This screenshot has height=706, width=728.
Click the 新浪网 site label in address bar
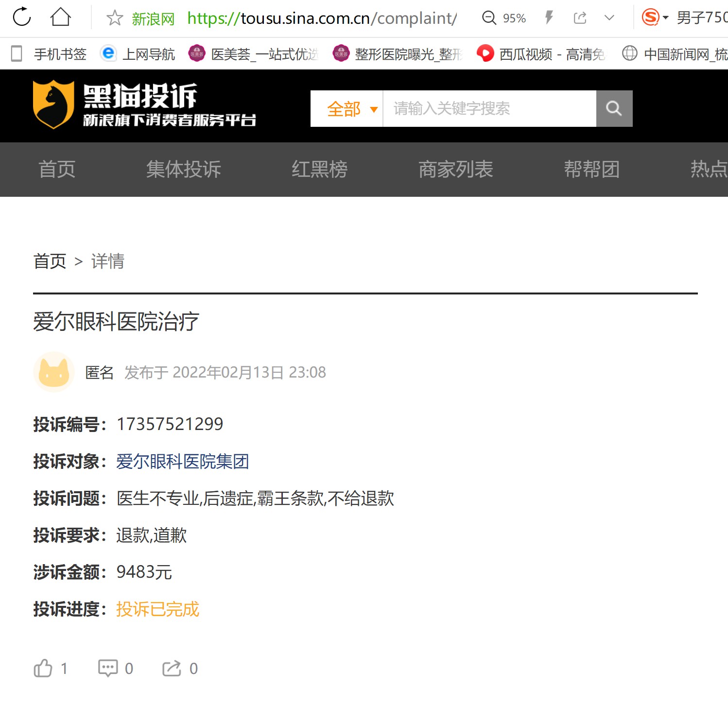point(153,18)
